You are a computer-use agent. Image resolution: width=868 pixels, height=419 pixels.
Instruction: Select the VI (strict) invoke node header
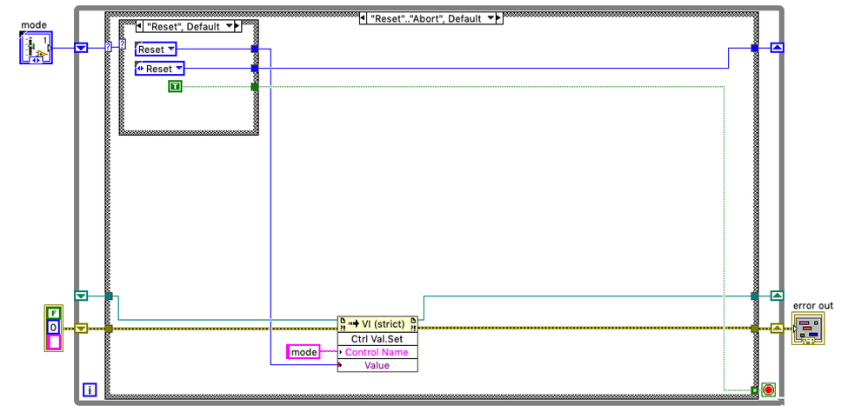point(377,323)
